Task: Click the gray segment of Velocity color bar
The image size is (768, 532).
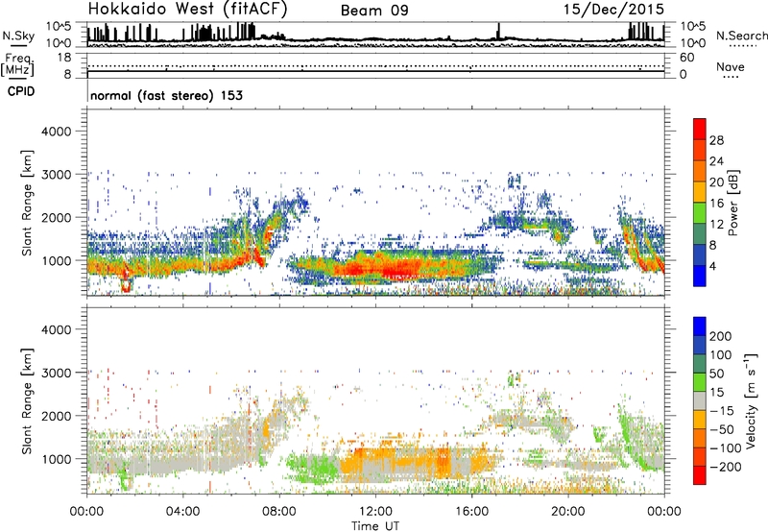Action: (700, 401)
